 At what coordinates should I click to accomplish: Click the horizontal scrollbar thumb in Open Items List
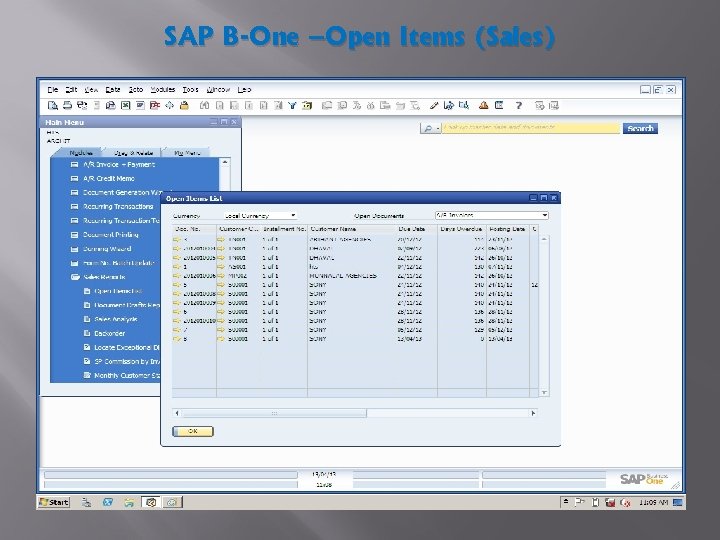[274, 413]
